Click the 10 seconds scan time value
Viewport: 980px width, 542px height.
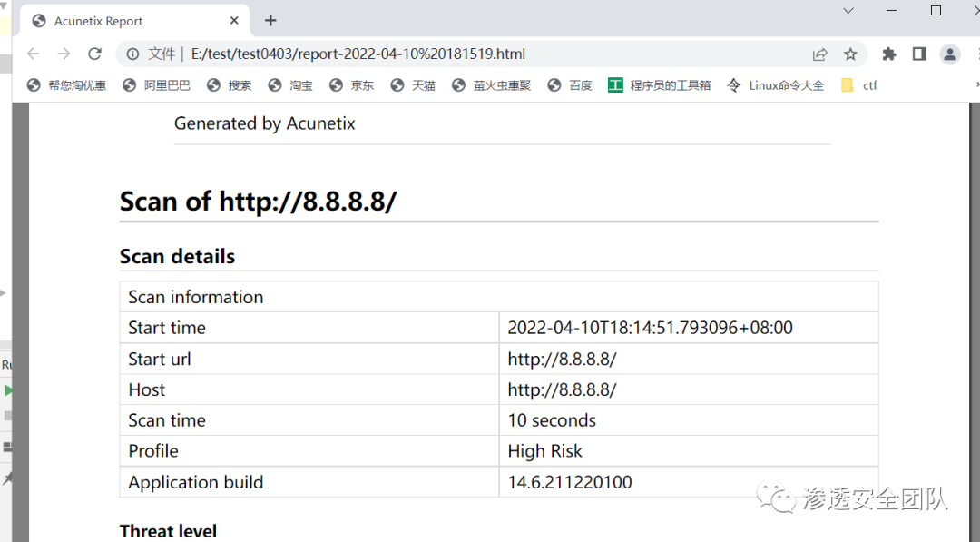(552, 420)
